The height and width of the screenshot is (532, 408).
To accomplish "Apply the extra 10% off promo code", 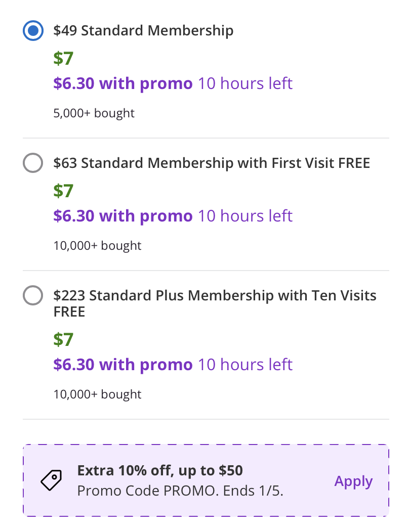I will tap(353, 481).
